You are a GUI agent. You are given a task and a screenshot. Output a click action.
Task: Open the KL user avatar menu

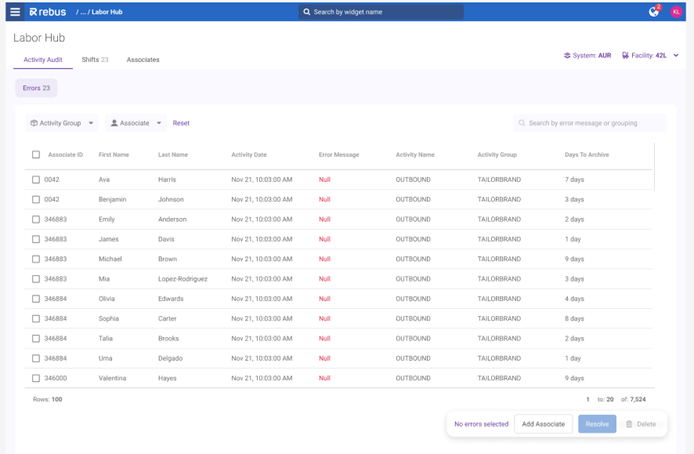point(677,12)
